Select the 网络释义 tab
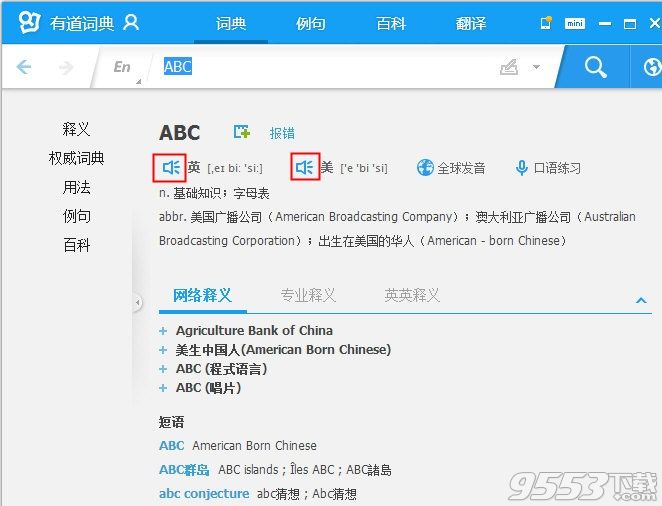This screenshot has height=506, width=662. (x=203, y=295)
